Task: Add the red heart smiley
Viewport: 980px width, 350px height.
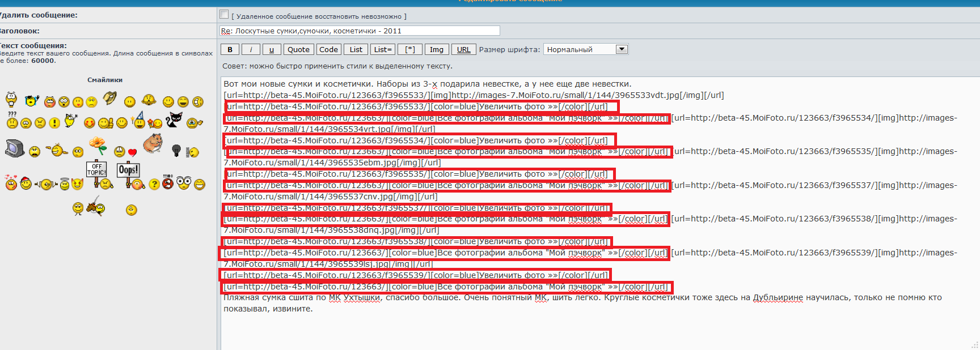Action: click(x=132, y=152)
